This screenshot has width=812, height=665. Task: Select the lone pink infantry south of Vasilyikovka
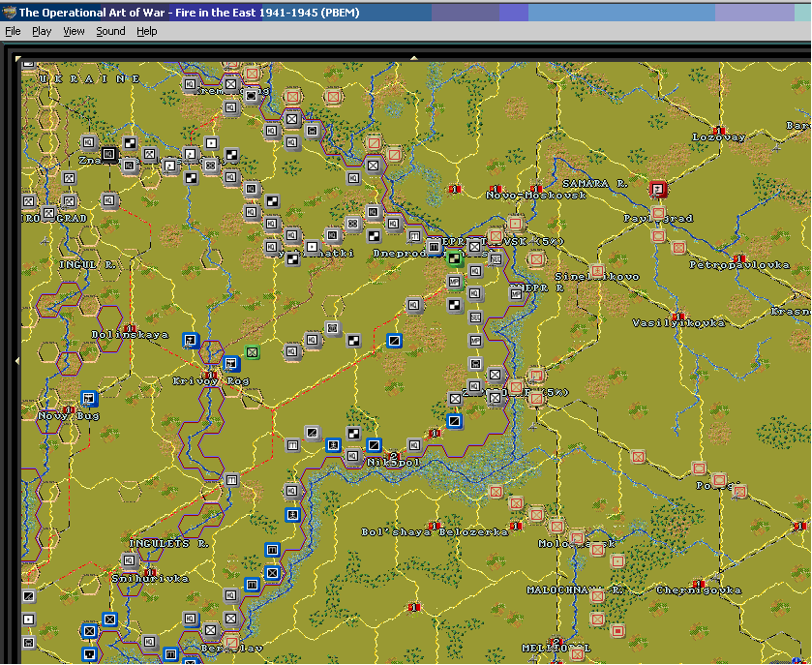coord(638,457)
